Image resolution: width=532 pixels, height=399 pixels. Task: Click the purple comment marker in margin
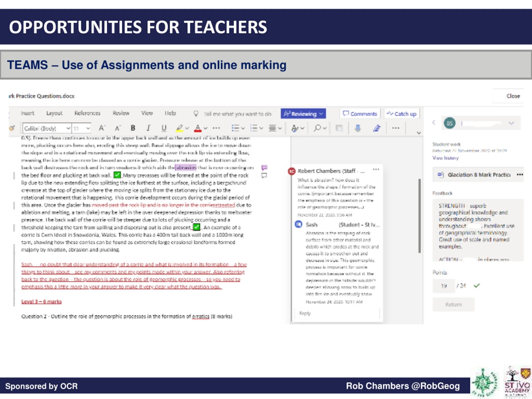pyautogui.click(x=264, y=167)
